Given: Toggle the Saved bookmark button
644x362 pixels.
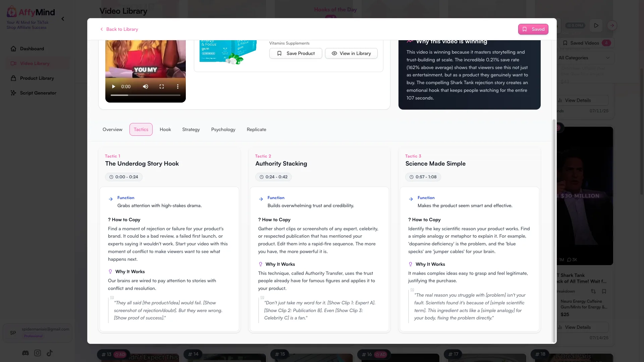Looking at the screenshot, I should [533, 29].
